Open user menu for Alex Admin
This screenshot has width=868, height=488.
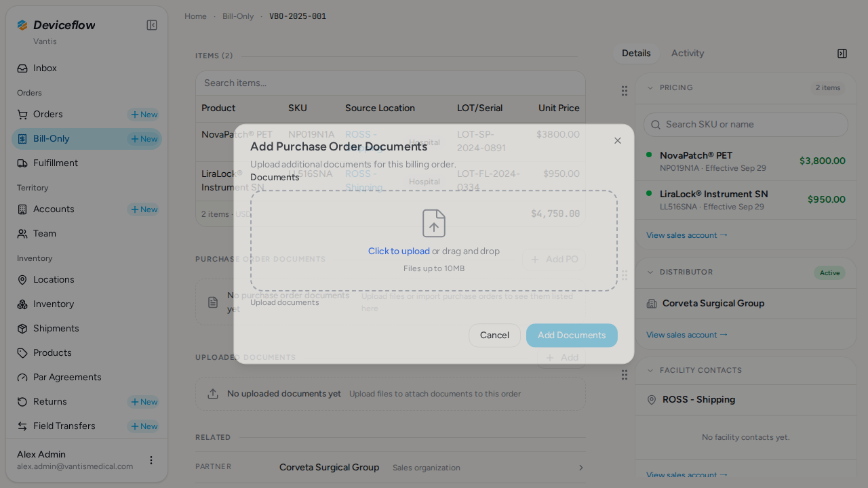(x=151, y=460)
